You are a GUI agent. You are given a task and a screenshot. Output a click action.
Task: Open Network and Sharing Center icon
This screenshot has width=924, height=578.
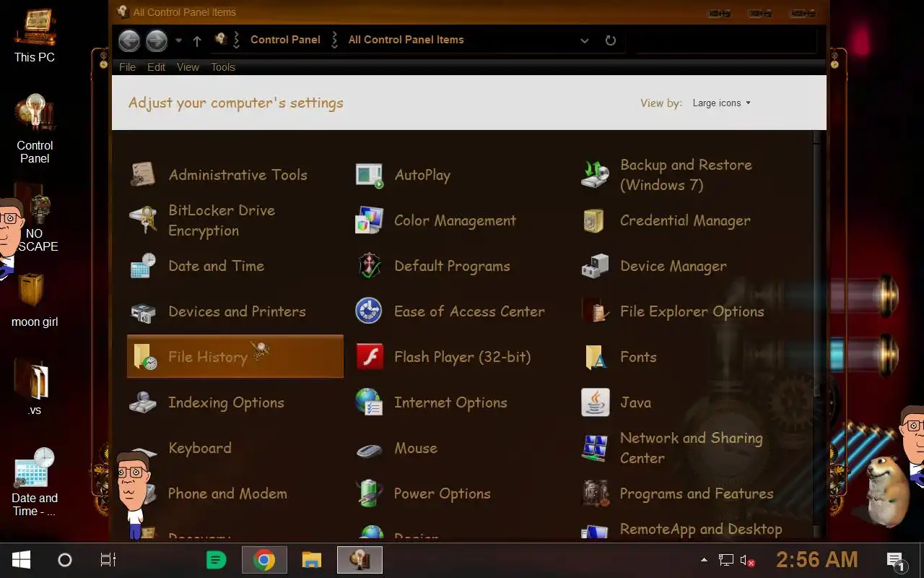point(596,448)
